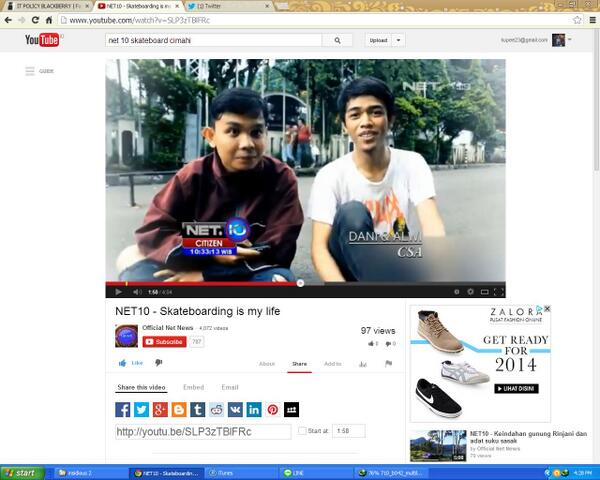Enter fullscreen mode on the player
600x480 pixels.
click(x=499, y=292)
